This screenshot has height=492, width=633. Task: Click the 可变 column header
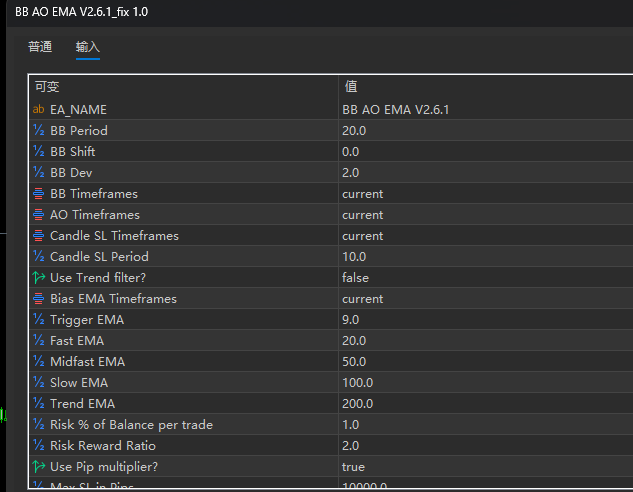click(x=48, y=86)
